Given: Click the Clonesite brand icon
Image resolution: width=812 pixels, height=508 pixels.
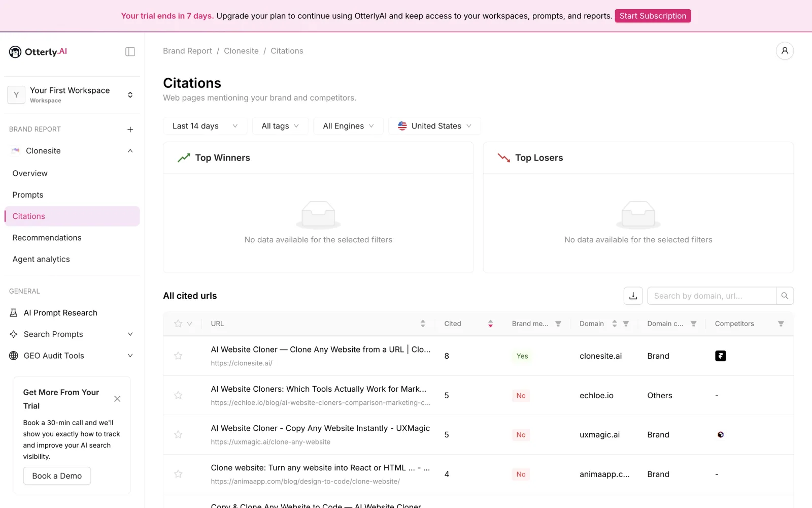Looking at the screenshot, I should click(16, 151).
